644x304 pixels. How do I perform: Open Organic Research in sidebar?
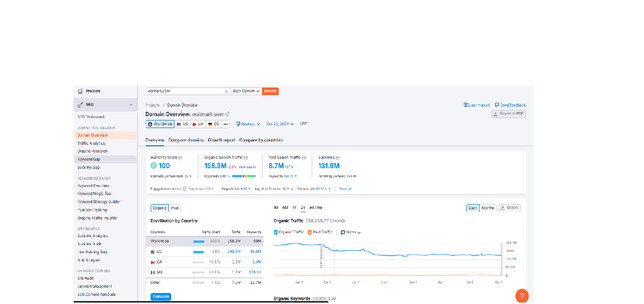93,151
